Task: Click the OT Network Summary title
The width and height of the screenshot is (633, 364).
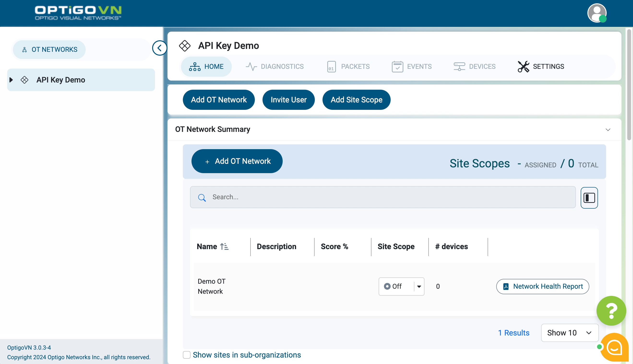Action: tap(213, 129)
